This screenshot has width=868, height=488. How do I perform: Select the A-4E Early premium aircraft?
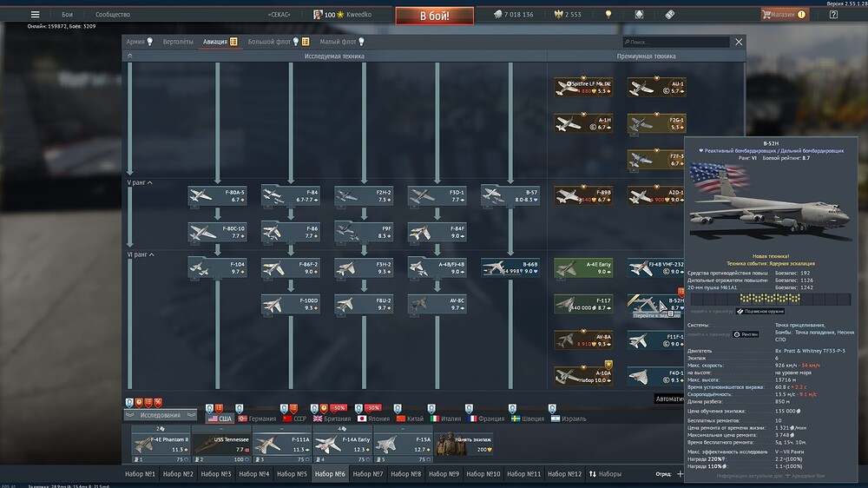[582, 267]
